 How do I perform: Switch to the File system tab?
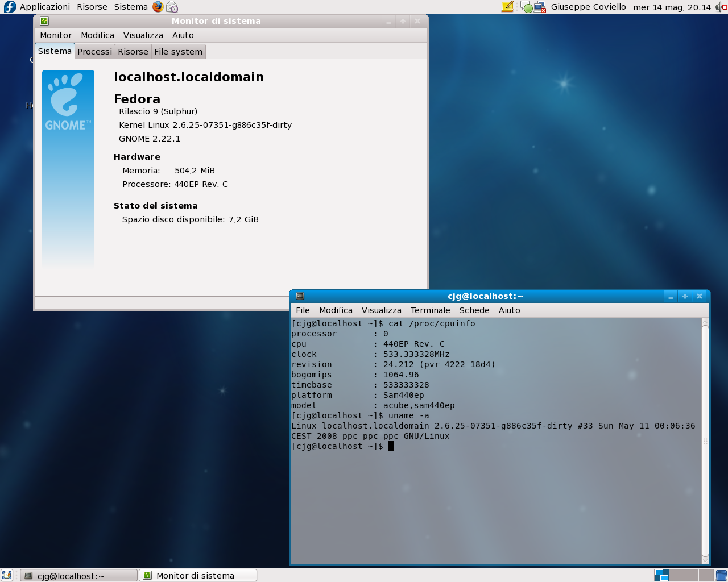tap(179, 52)
